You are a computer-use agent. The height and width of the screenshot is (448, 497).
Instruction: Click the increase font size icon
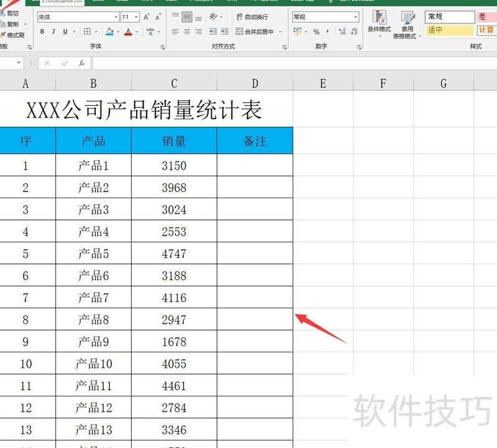[146, 17]
